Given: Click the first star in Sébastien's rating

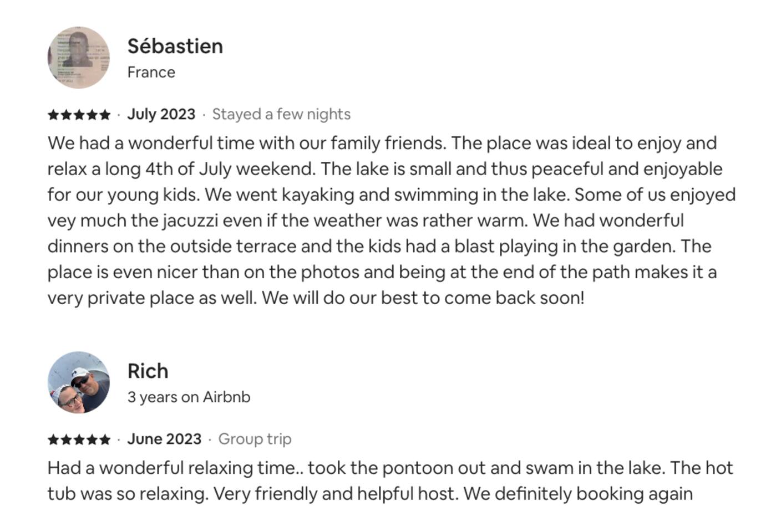Looking at the screenshot, I should [54, 115].
